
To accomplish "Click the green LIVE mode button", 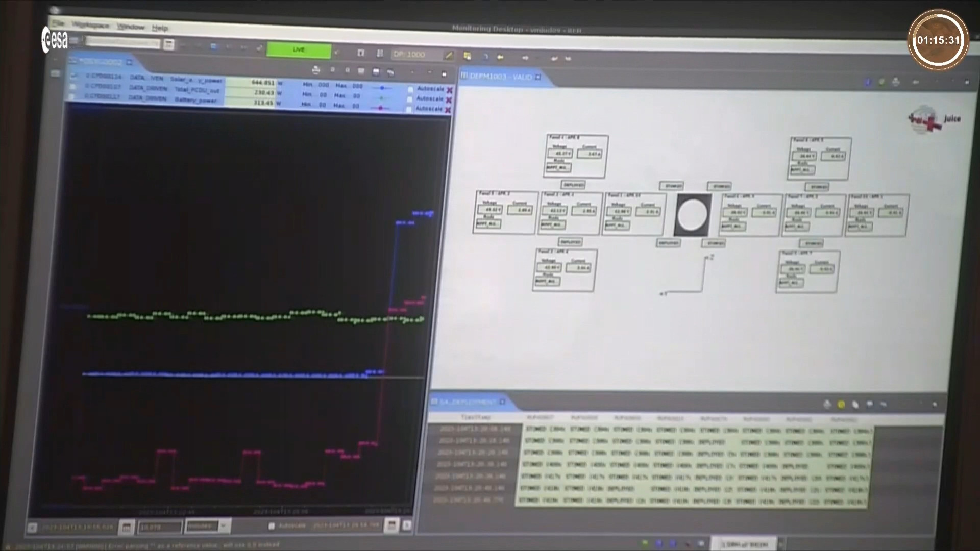I will point(299,50).
